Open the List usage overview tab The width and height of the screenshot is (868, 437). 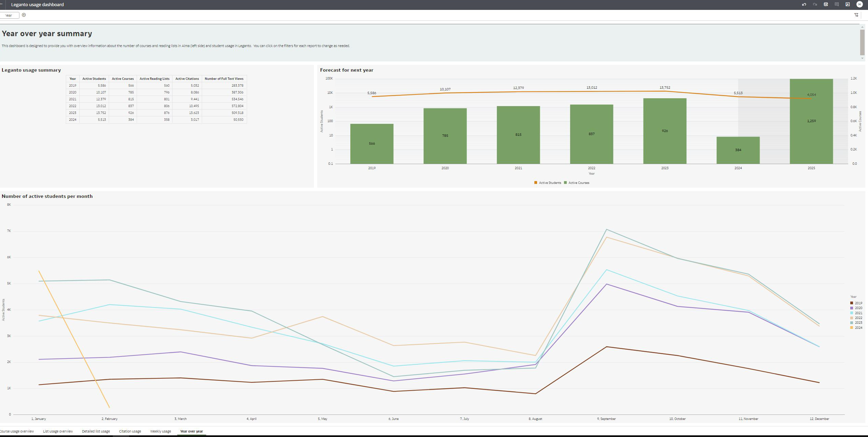tap(58, 431)
